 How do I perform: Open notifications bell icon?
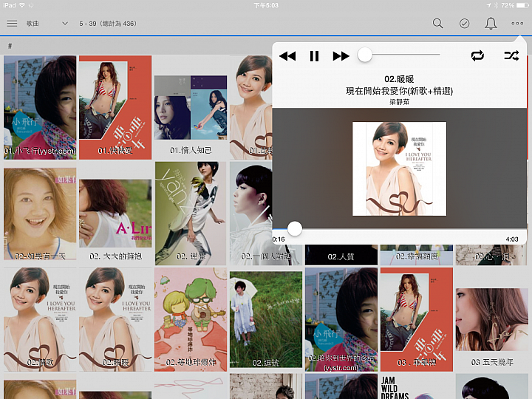pos(491,24)
